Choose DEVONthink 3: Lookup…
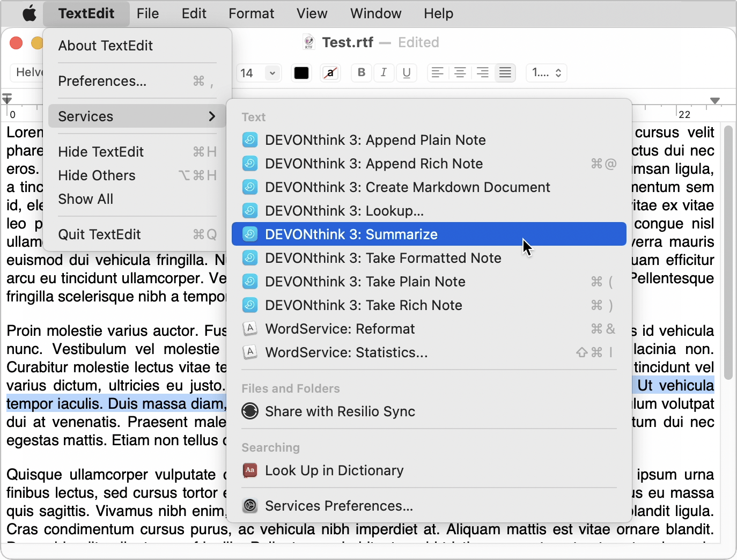The width and height of the screenshot is (737, 560). (x=429, y=211)
